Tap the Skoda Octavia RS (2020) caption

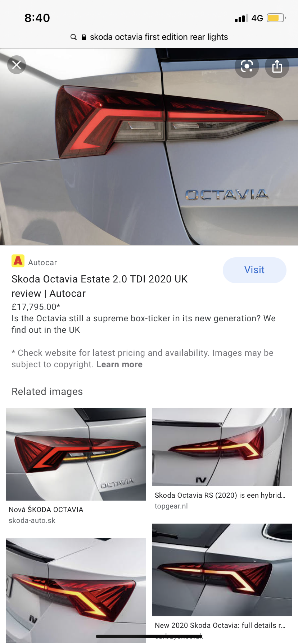(220, 495)
